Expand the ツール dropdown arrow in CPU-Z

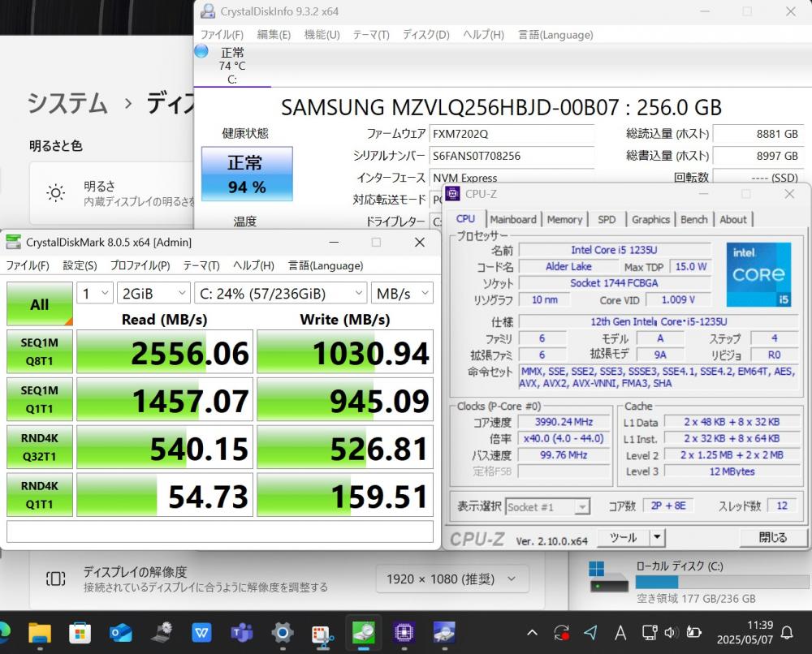click(657, 537)
